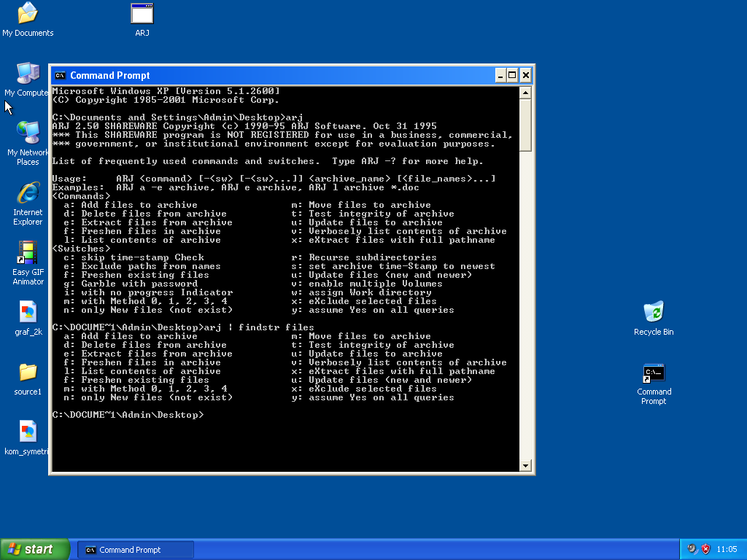Viewport: 747px width, 560px height.
Task: Click the 'List of frequently used commands' line
Action: point(267,161)
